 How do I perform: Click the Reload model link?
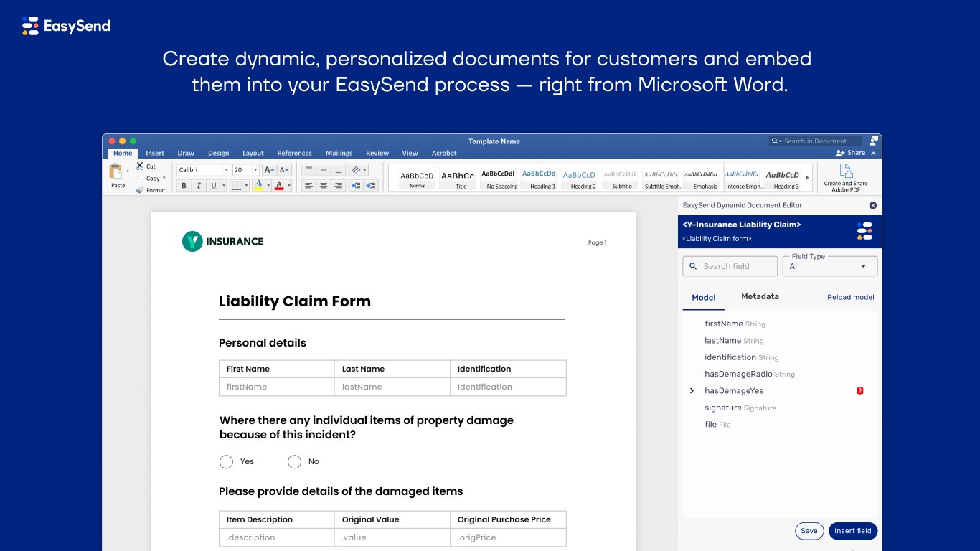click(851, 297)
